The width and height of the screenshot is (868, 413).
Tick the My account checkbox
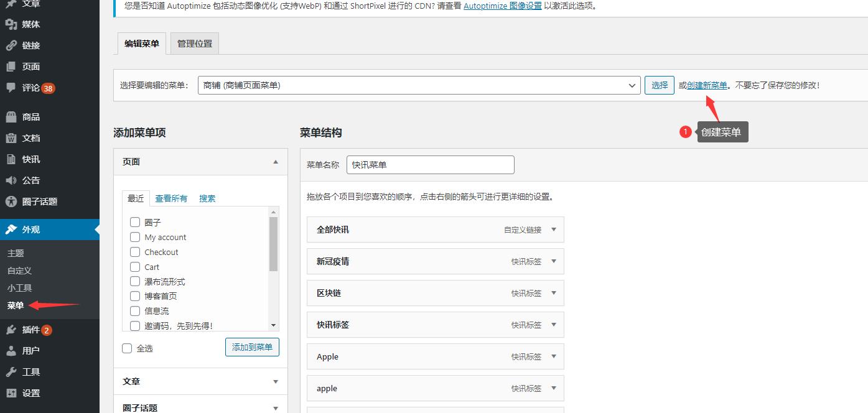[135, 237]
